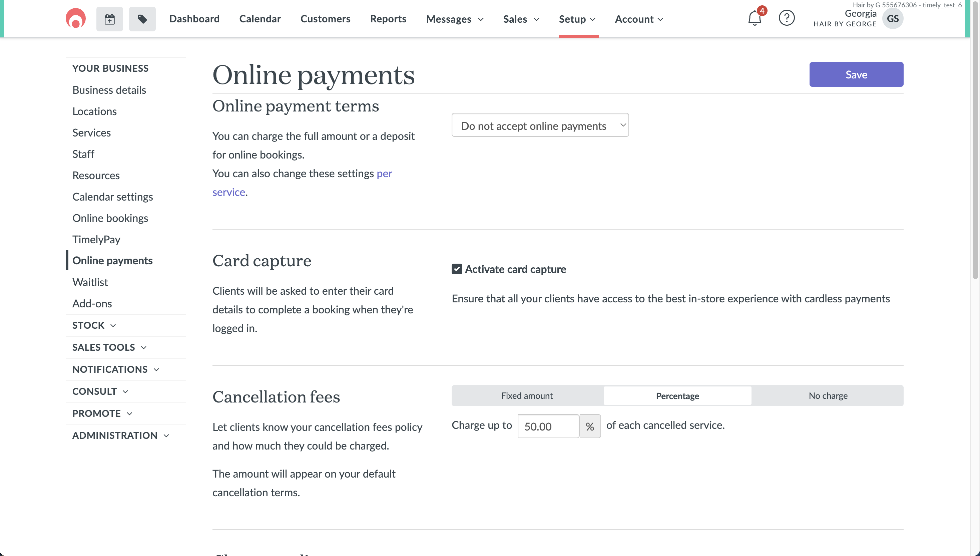Select Fixed amount cancellation fee
The width and height of the screenshot is (980, 556).
[527, 395]
